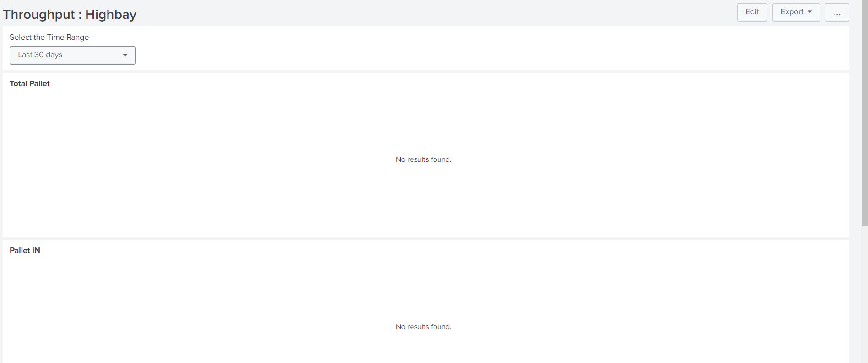Image resolution: width=868 pixels, height=363 pixels.
Task: Click No results found in Total Pallet
Action: [x=423, y=159]
